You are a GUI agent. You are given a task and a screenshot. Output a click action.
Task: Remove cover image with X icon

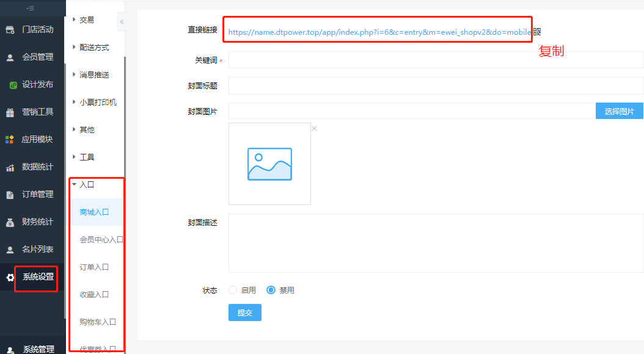(314, 128)
